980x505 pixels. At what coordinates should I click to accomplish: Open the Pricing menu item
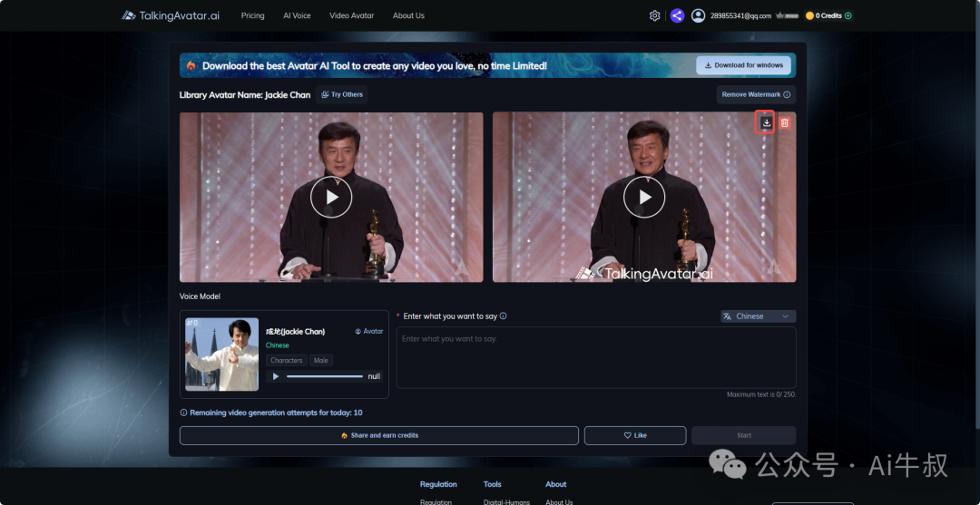click(252, 15)
